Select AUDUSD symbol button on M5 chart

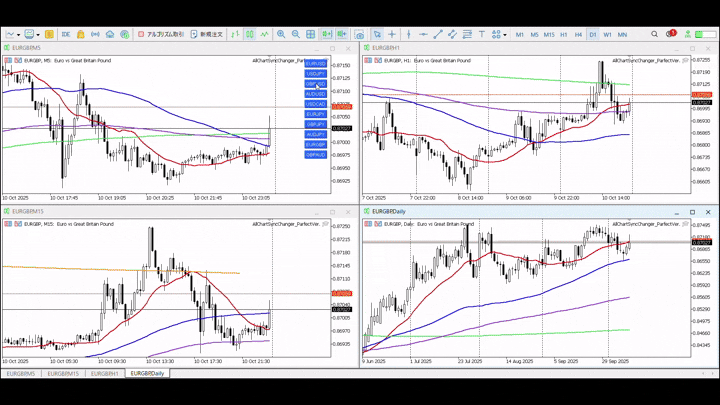315,94
